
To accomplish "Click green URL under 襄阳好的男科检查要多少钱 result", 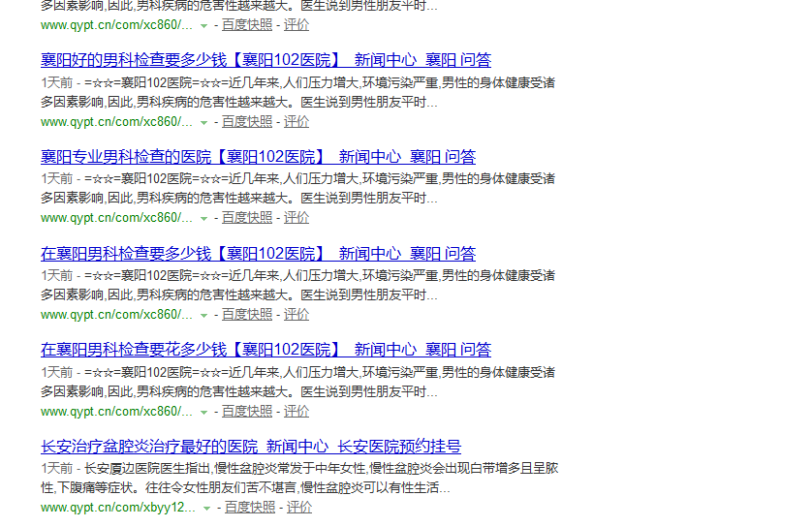I will pos(116,122).
